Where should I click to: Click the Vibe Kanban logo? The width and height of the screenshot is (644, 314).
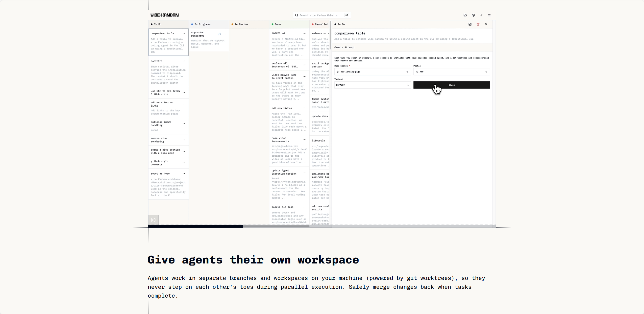click(165, 15)
